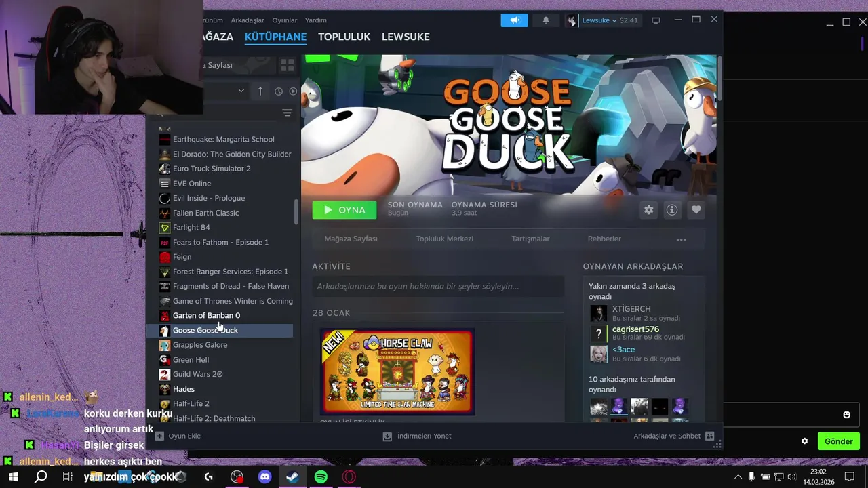The image size is (868, 488).
Task: Open friend <3ace's profile
Action: pyautogui.click(x=623, y=350)
